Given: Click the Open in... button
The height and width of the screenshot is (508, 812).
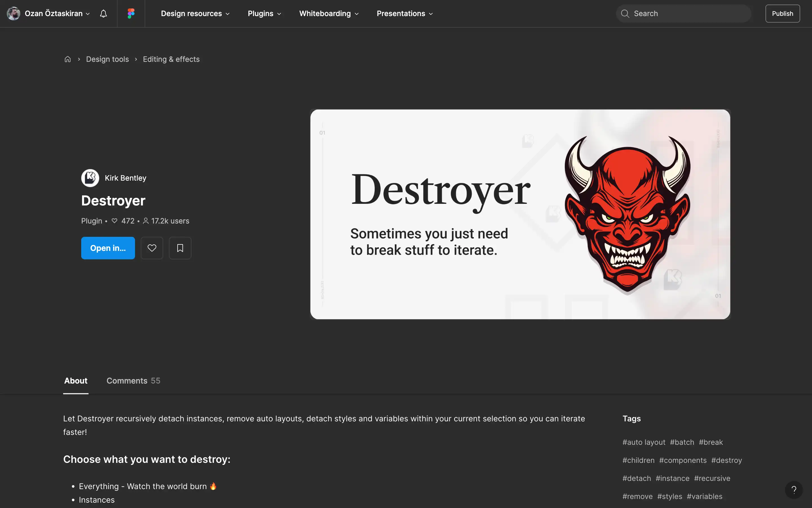Looking at the screenshot, I should pos(108,248).
